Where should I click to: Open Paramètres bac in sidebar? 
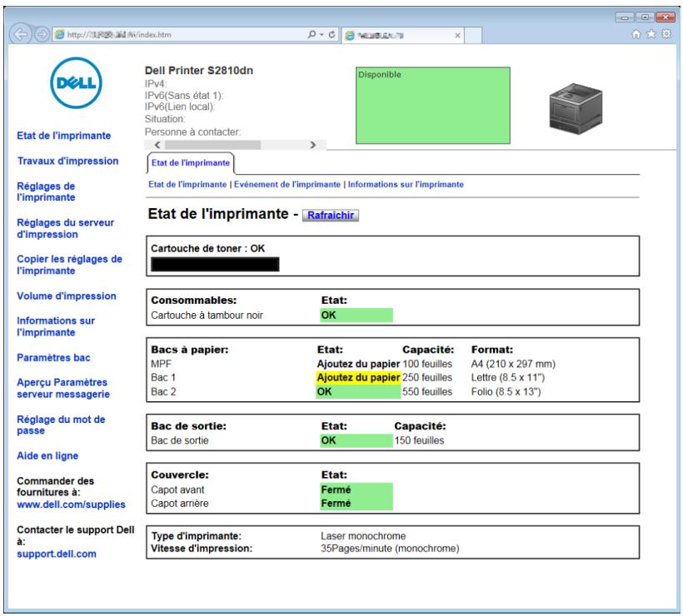click(53, 358)
